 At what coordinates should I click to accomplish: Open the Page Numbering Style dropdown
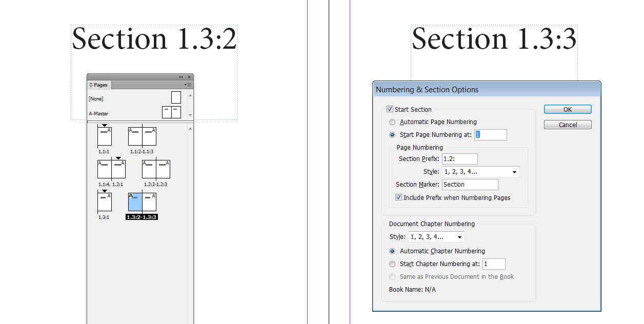479,172
